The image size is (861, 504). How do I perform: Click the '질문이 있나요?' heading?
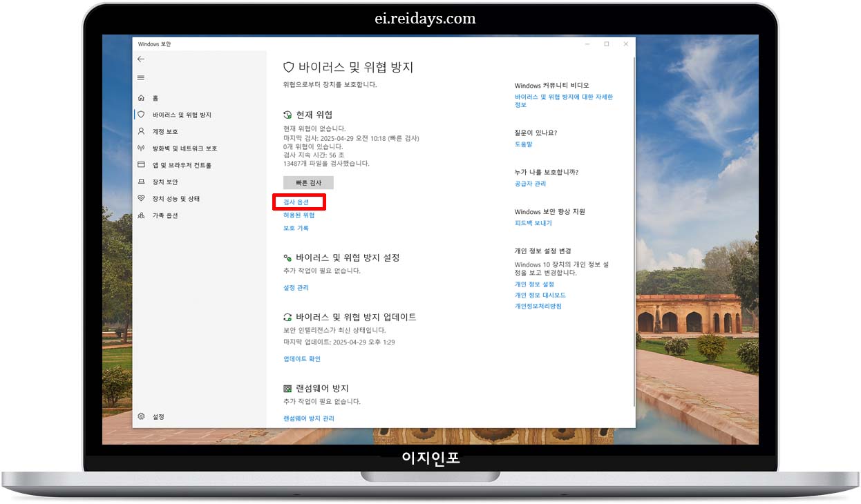(x=536, y=133)
